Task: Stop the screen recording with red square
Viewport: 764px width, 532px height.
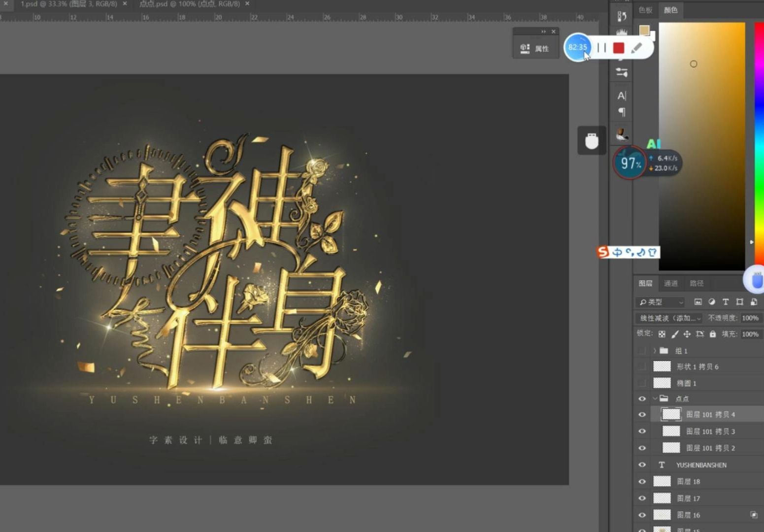Action: click(x=619, y=48)
